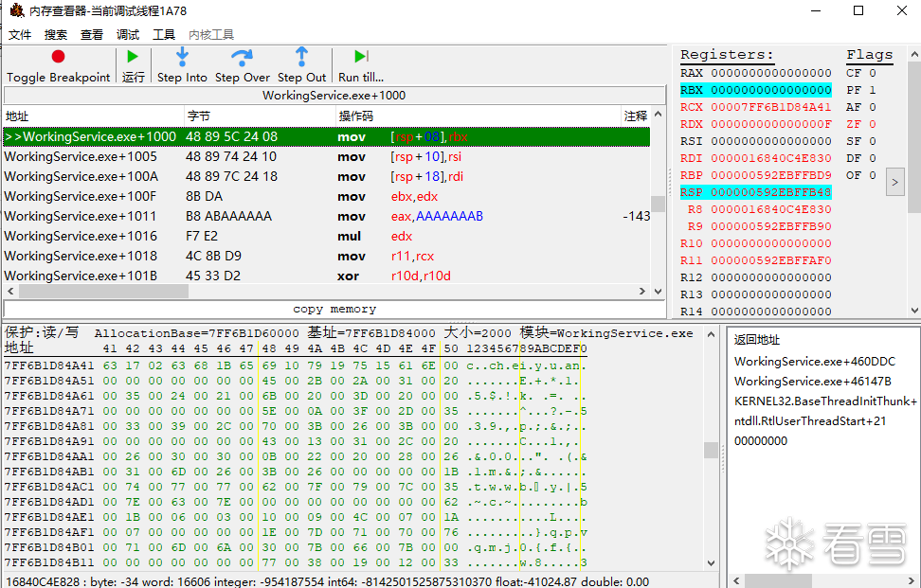The width and height of the screenshot is (921, 588).
Task: Click the Step Into arrow icon
Action: [182, 56]
